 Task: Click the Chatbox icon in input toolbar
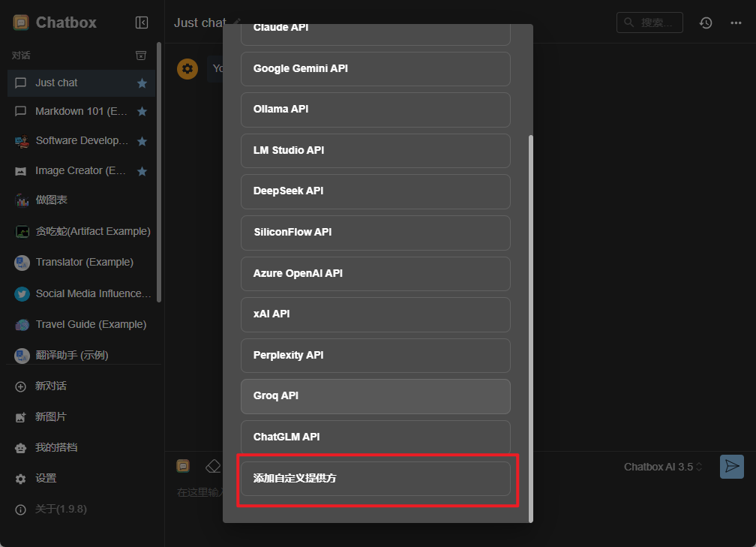pos(183,466)
